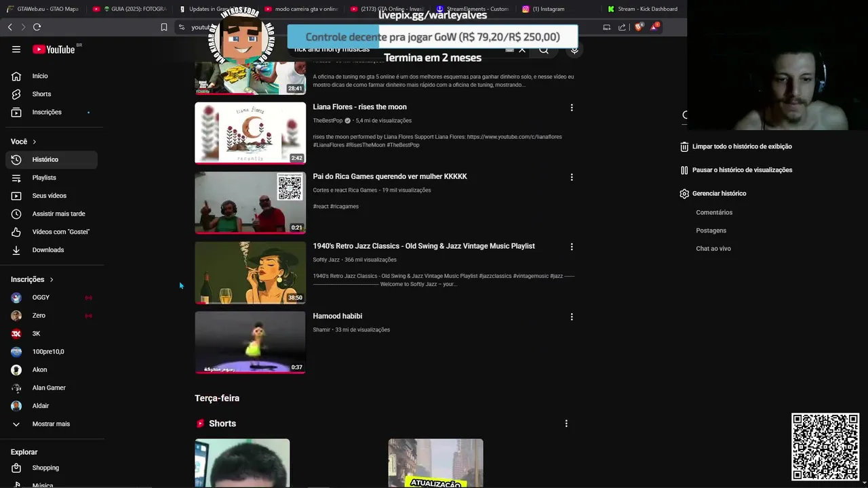Image resolution: width=868 pixels, height=488 pixels.
Task: Open the 100pre10,0 channel
Action: pyautogui.click(x=52, y=352)
